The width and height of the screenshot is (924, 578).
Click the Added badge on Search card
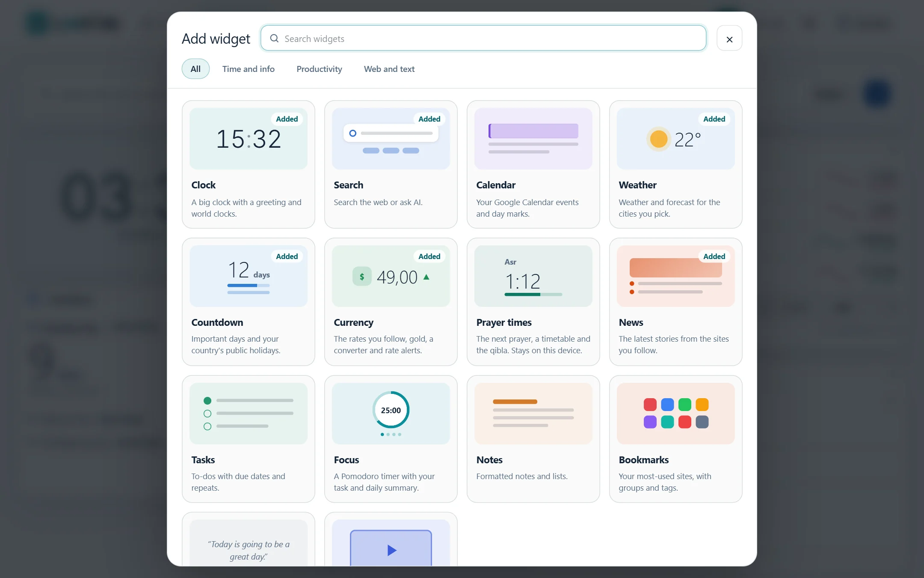coord(429,119)
